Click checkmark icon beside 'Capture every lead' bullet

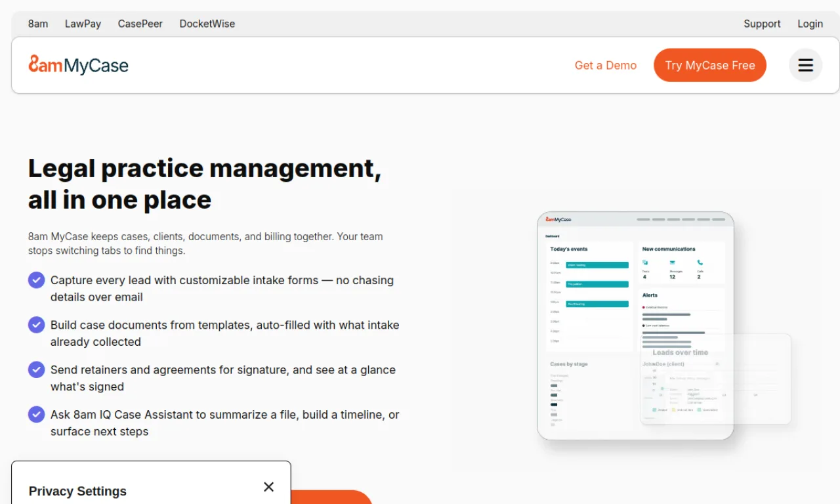[x=36, y=280]
